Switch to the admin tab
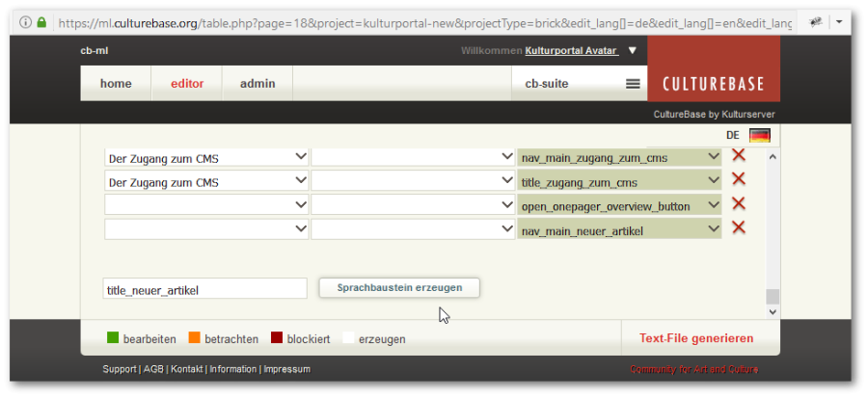Viewport: 868px width, 398px height. 258,84
